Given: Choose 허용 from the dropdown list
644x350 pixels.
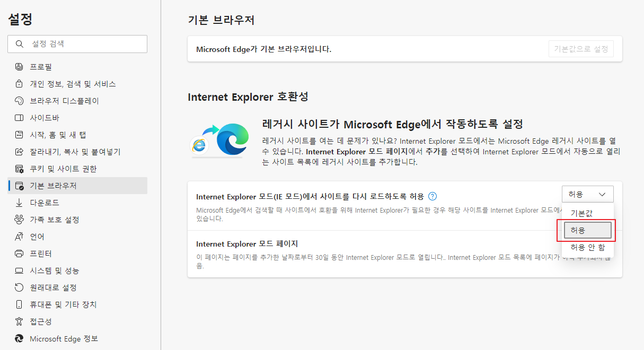Looking at the screenshot, I should point(587,230).
